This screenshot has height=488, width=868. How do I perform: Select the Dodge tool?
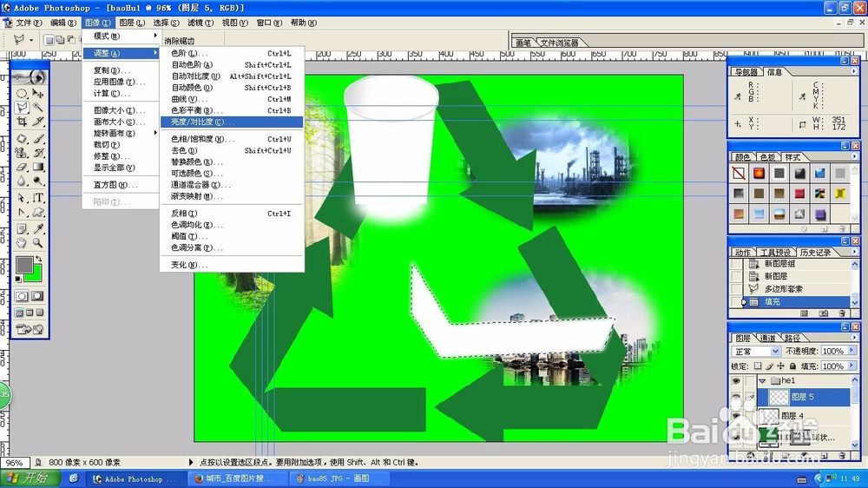[x=37, y=180]
